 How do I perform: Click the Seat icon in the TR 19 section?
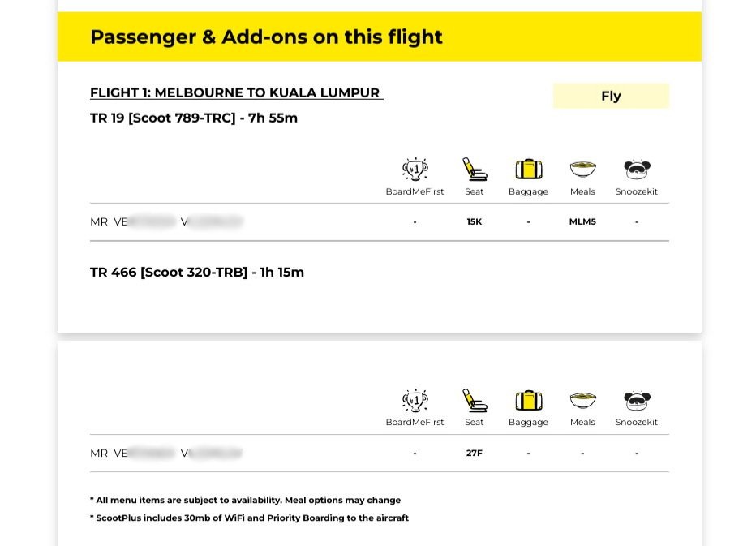point(475,170)
